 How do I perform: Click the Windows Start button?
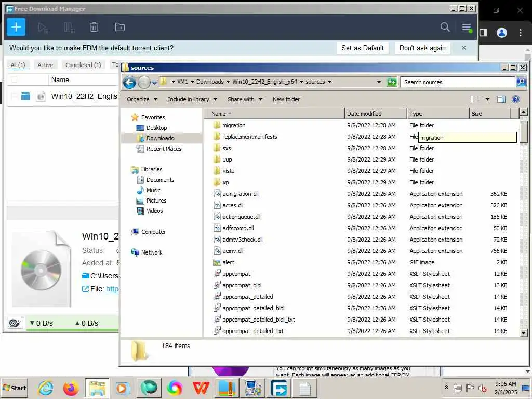(x=14, y=388)
